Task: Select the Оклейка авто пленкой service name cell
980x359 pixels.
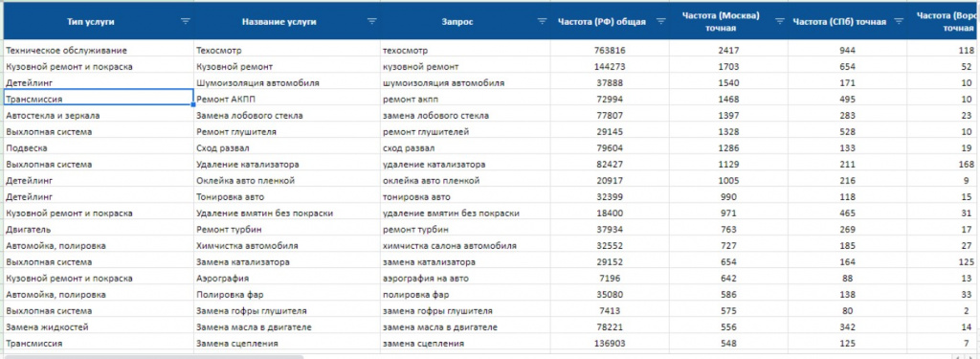Action: point(287,180)
